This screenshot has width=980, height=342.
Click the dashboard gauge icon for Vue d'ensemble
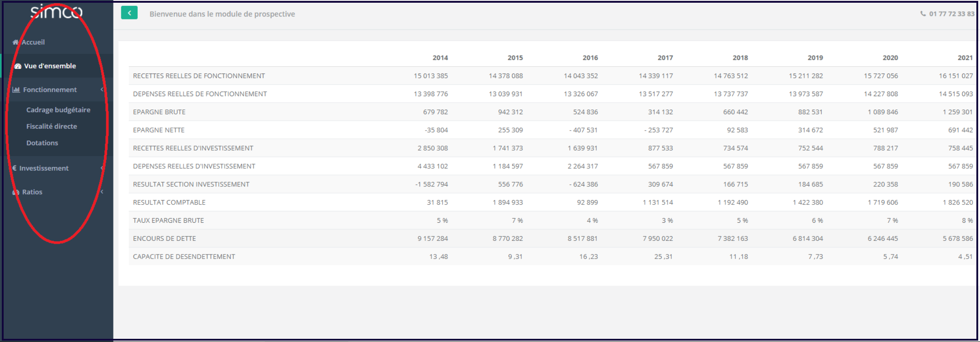pos(18,66)
